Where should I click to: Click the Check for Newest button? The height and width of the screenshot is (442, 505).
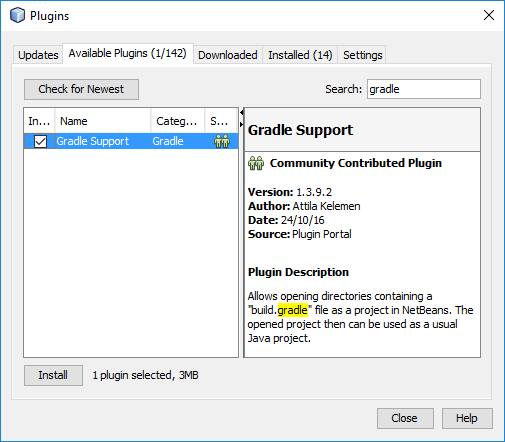pyautogui.click(x=81, y=89)
